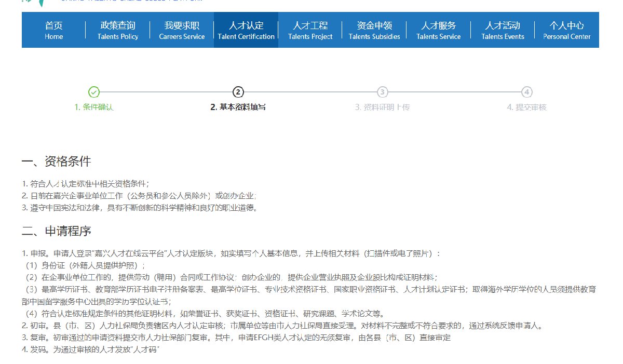Click the green checkmark step 1 icon

coord(94,92)
